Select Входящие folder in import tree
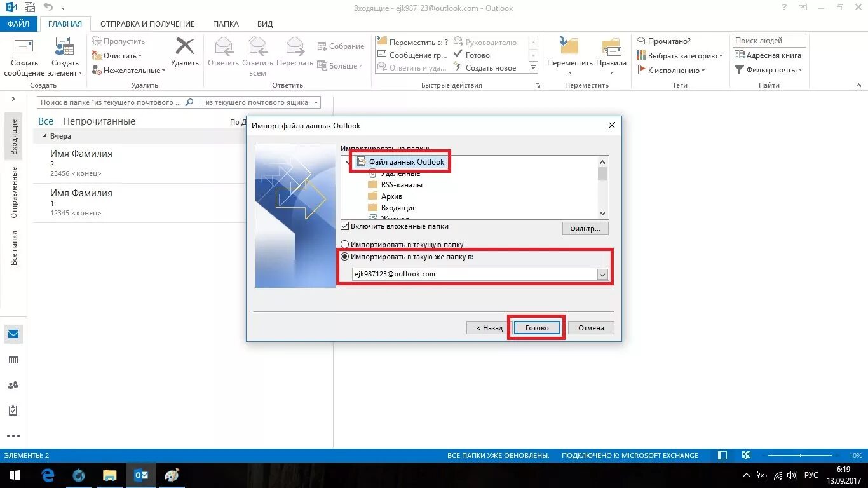 (x=399, y=208)
